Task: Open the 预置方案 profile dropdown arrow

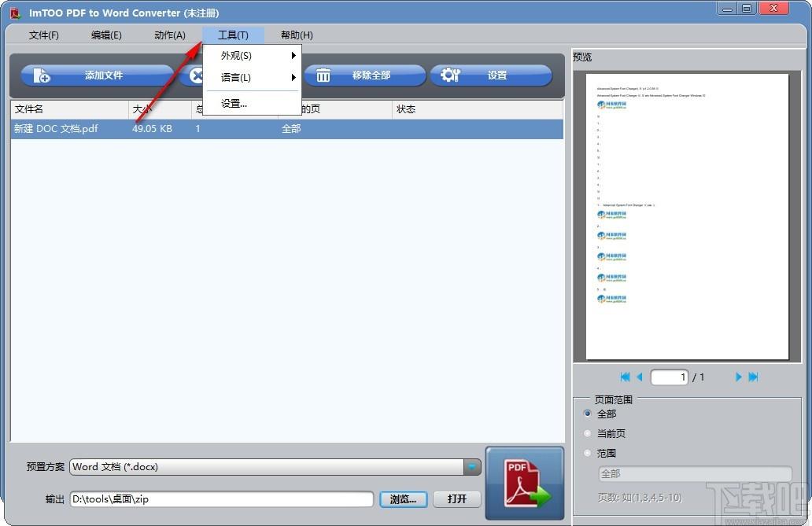Action: (x=472, y=467)
